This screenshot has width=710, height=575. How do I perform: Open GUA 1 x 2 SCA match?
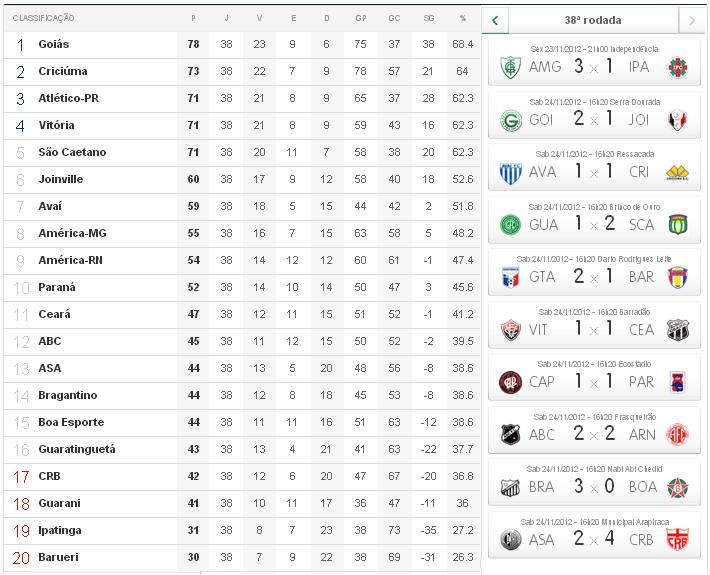tap(594, 224)
